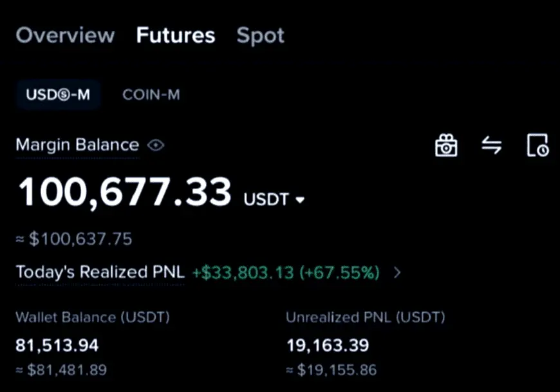Hide balance using the eye icon
This screenshot has width=560, height=392.
pos(156,145)
